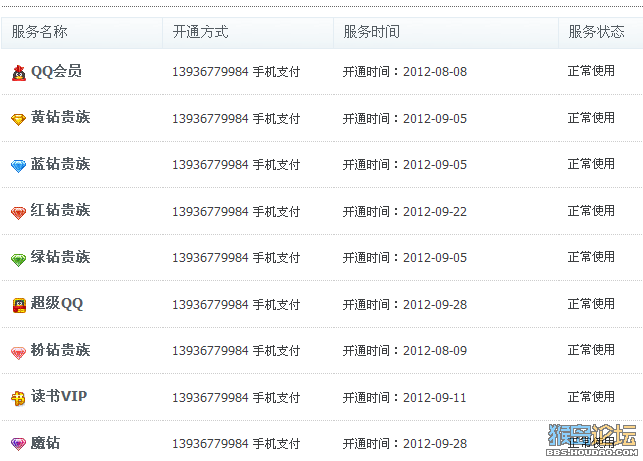643x461 pixels.
Task: Click the purple diamond icon for 魔钻
Action: tap(18, 444)
